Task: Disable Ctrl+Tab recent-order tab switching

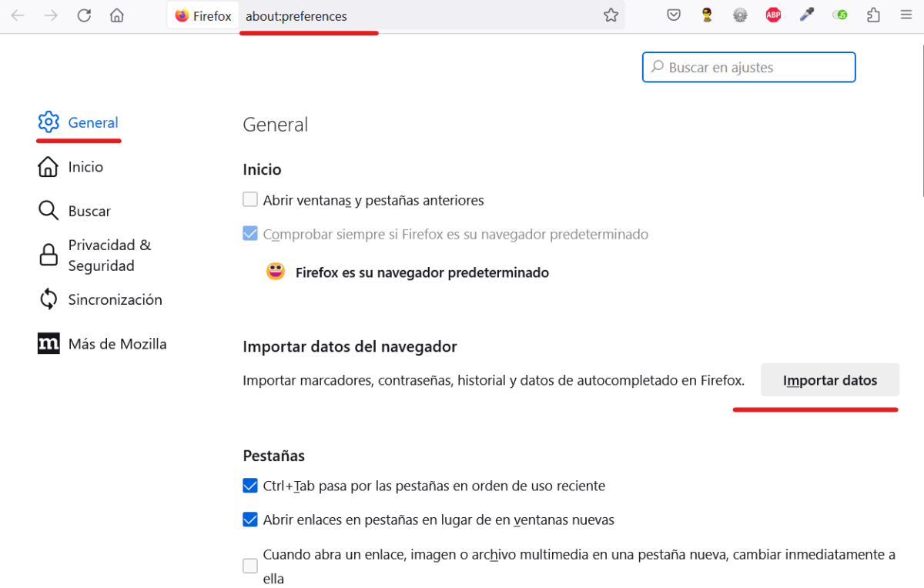Action: coord(250,485)
